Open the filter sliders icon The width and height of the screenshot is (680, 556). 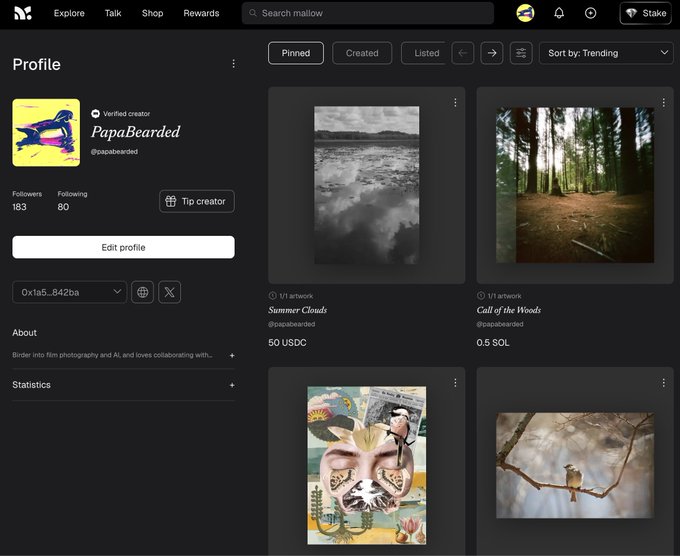tap(521, 53)
